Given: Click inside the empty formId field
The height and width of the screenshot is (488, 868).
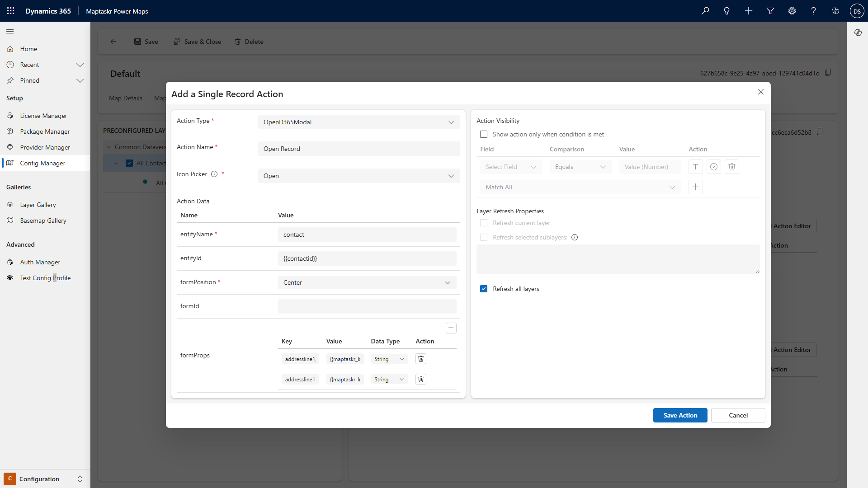Looking at the screenshot, I should tap(367, 306).
